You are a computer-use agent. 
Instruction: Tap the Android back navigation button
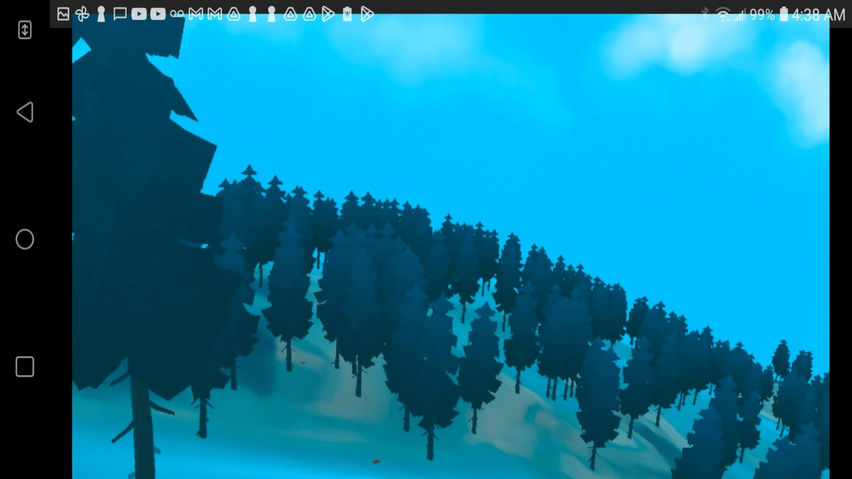pos(25,112)
